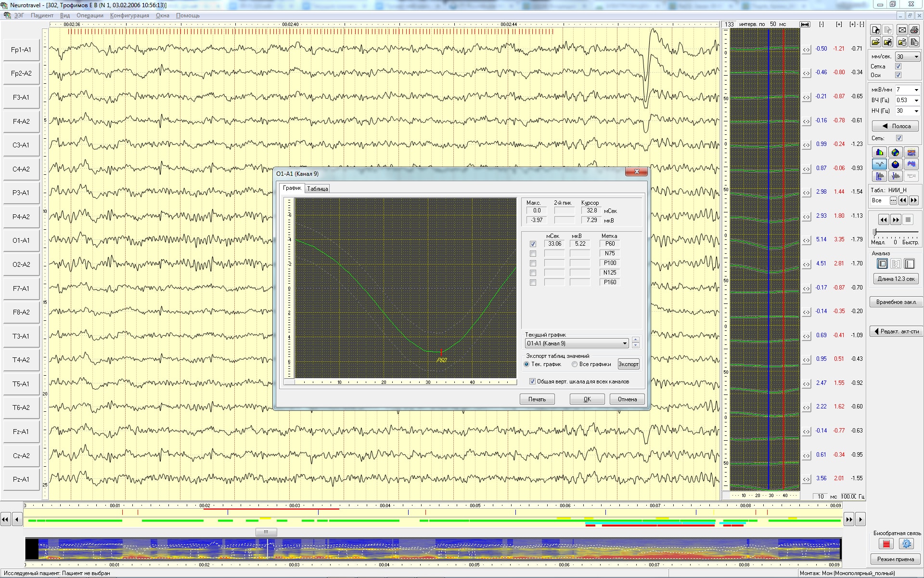Click the fast-forward playback button
This screenshot has width=924, height=578.
click(896, 220)
